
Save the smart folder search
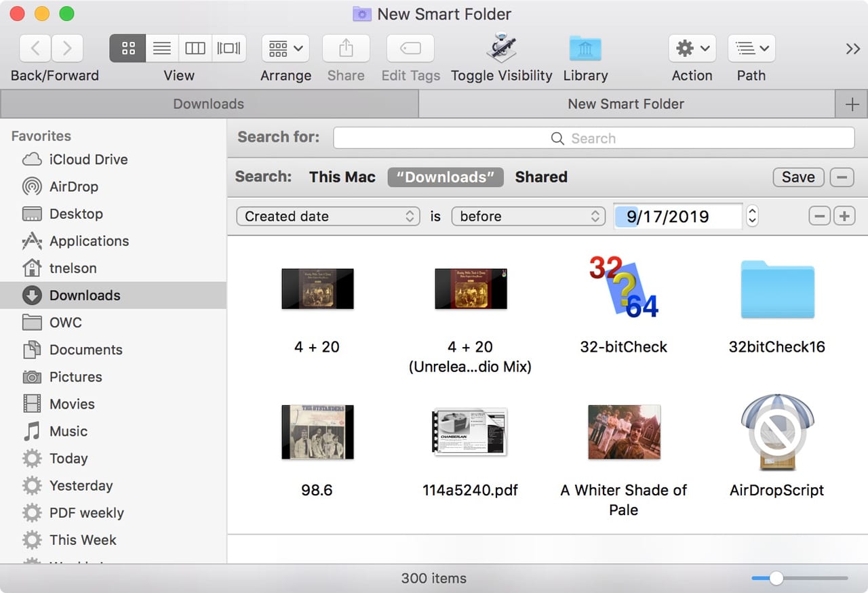[798, 177]
